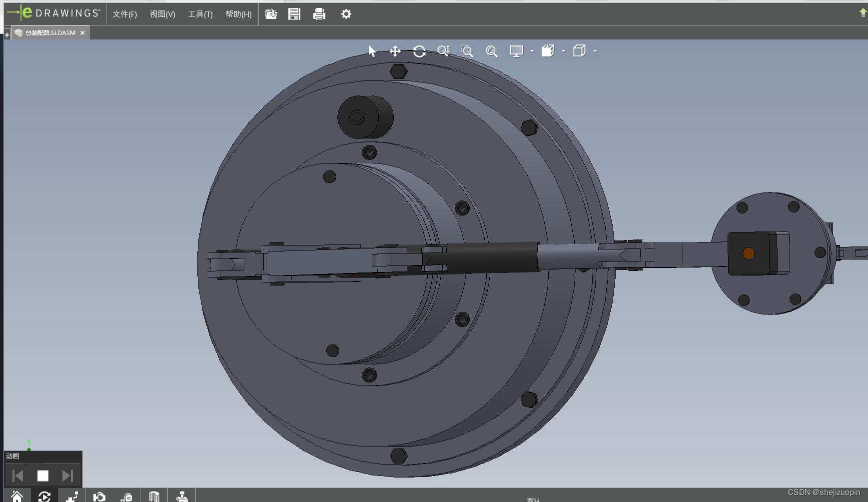Click the wireframe display style icon
This screenshot has width=868, height=502.
579,51
